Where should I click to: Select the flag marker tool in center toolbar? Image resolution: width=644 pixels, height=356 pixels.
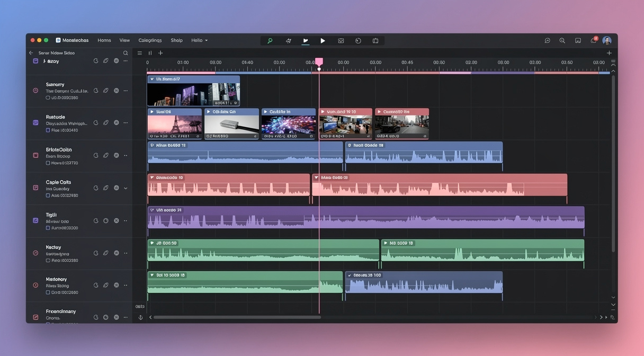[306, 40]
